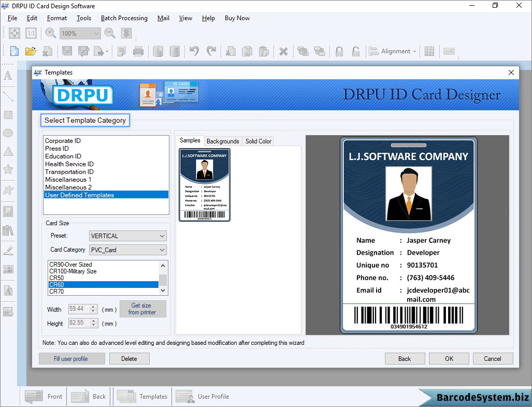Viewport: 532px width, 407px height.
Task: Select the L.J. Software Company sample thumbnail
Action: (x=205, y=185)
